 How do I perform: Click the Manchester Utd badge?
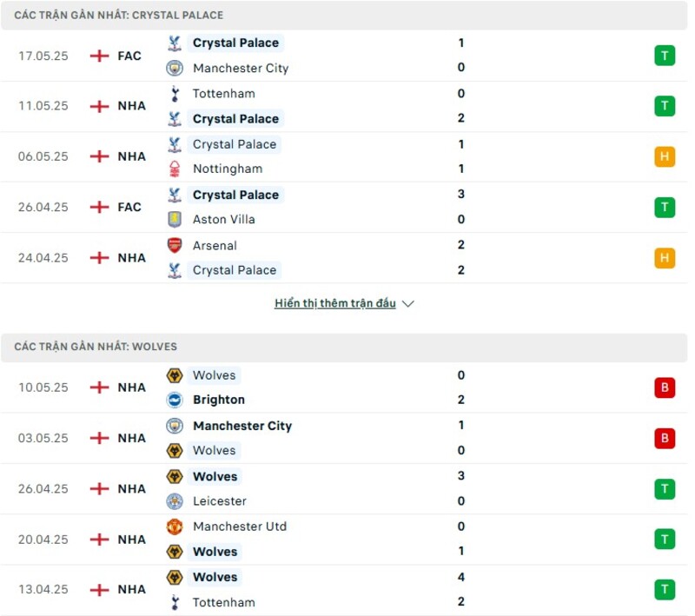tap(173, 527)
